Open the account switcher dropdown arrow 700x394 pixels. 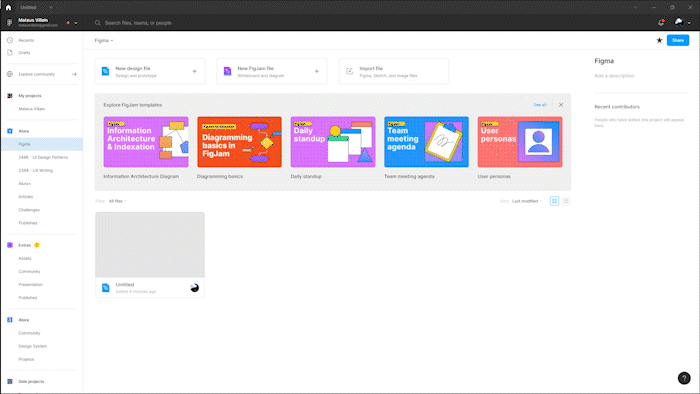coord(76,23)
